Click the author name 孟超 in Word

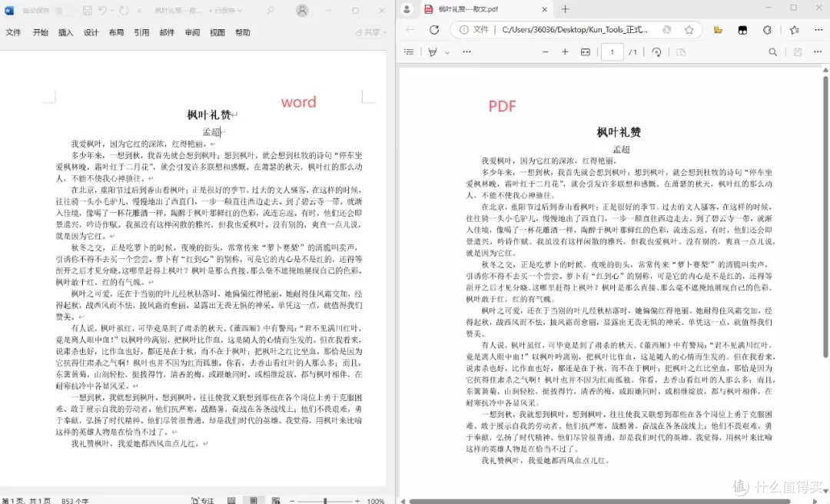pyautogui.click(x=211, y=132)
